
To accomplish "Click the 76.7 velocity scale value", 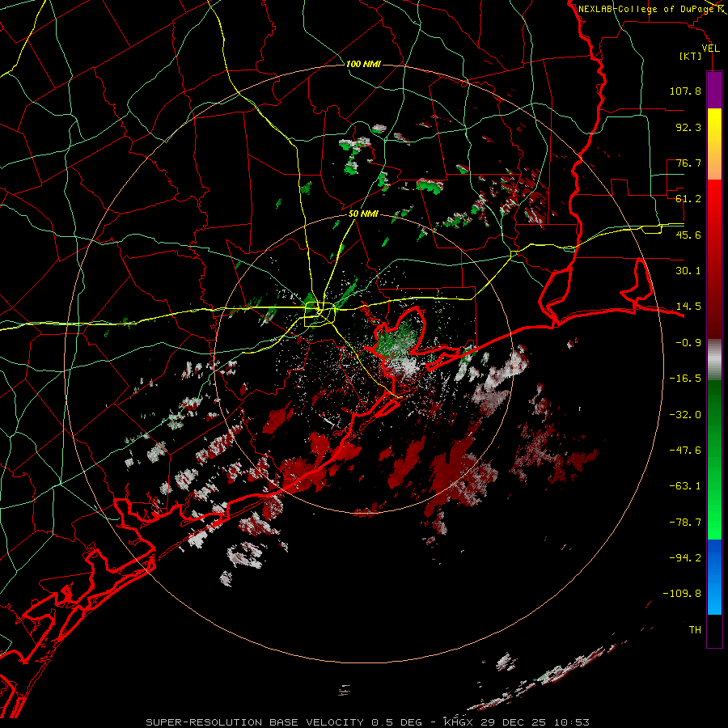I will [688, 163].
